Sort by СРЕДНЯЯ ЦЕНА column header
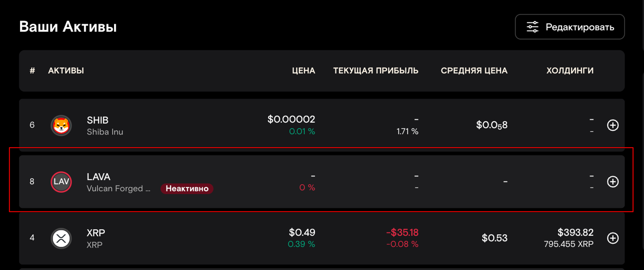This screenshot has height=270, width=644. [474, 71]
